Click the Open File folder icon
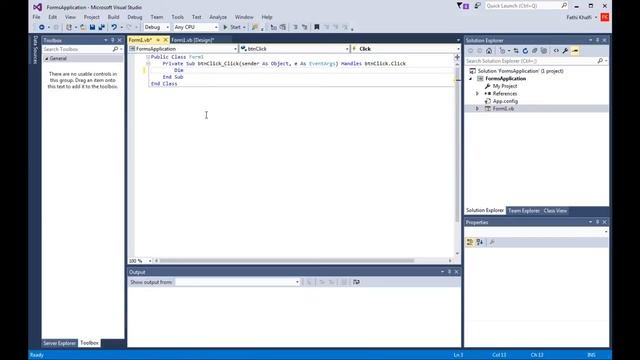The height and width of the screenshot is (360, 640). coord(83,27)
